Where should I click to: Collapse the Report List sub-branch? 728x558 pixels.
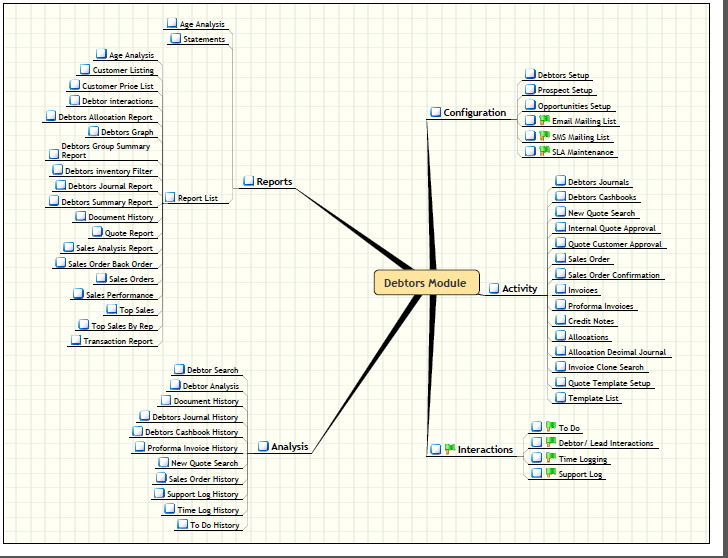[170, 198]
